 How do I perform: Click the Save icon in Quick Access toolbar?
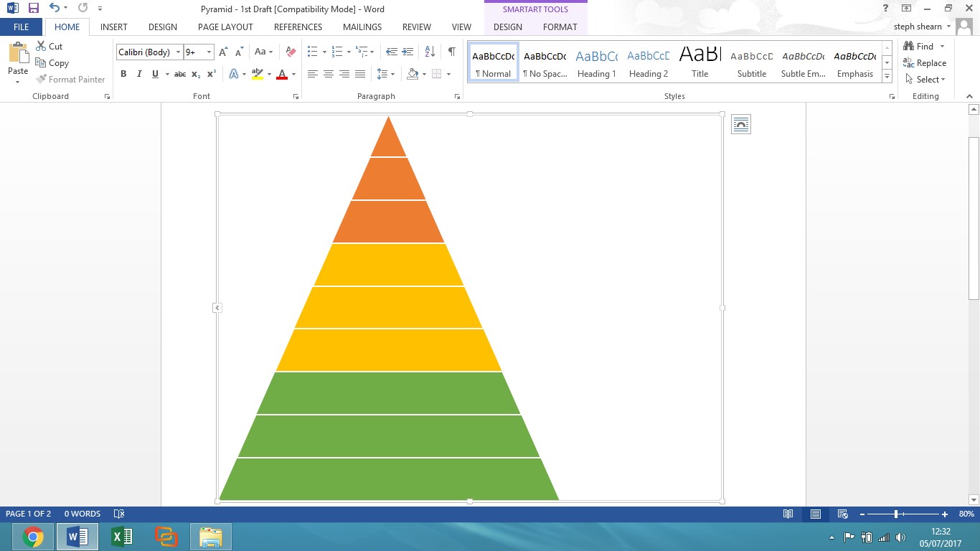click(34, 9)
